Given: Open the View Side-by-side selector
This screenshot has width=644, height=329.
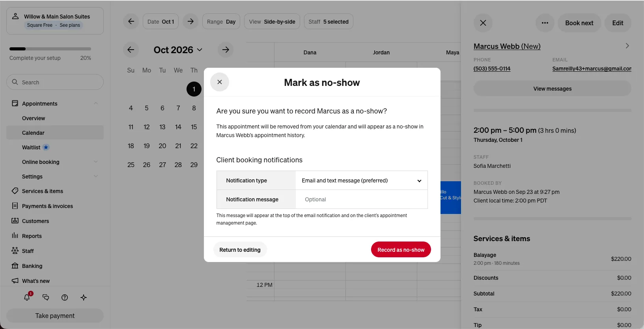Looking at the screenshot, I should [x=272, y=21].
